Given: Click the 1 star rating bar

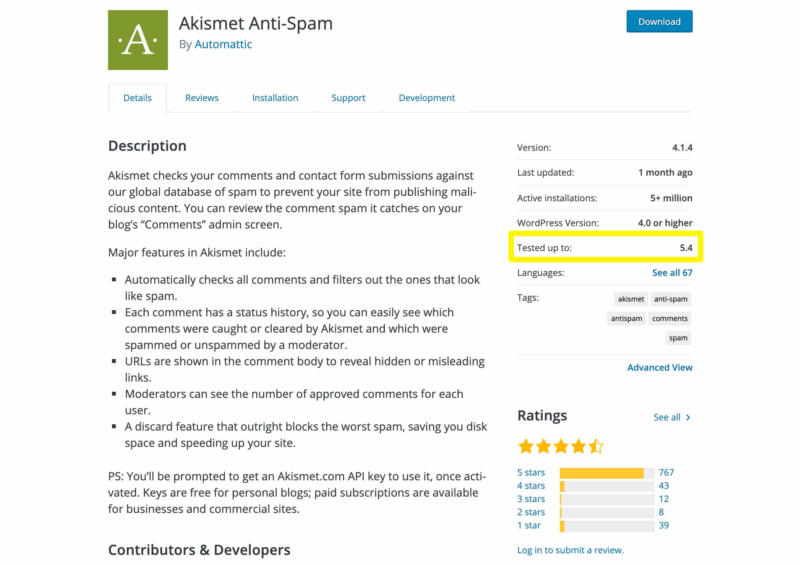Looking at the screenshot, I should [606, 526].
